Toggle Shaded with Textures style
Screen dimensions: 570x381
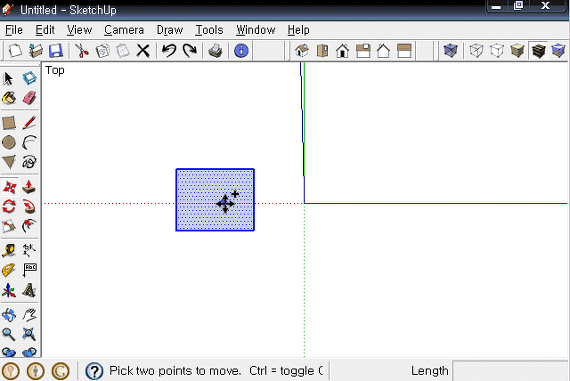click(538, 51)
